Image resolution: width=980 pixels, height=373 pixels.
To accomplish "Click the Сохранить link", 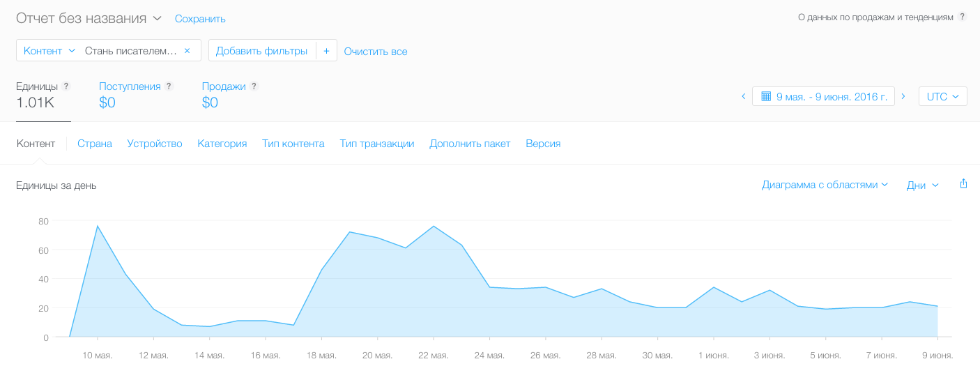I will click(x=200, y=19).
